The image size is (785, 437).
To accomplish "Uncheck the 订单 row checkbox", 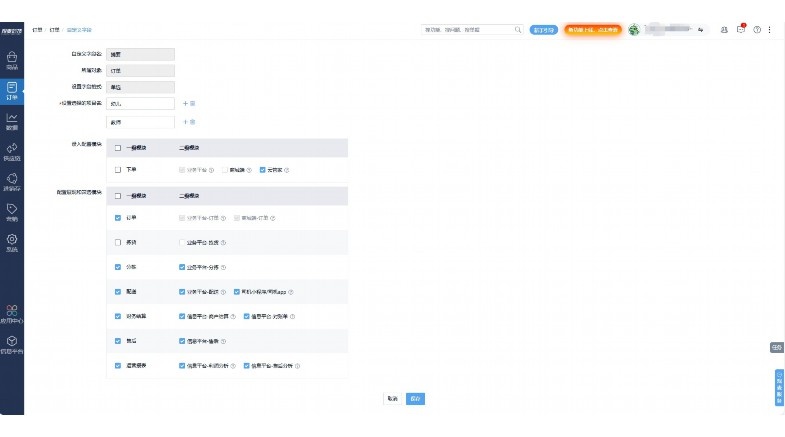I will tap(118, 218).
